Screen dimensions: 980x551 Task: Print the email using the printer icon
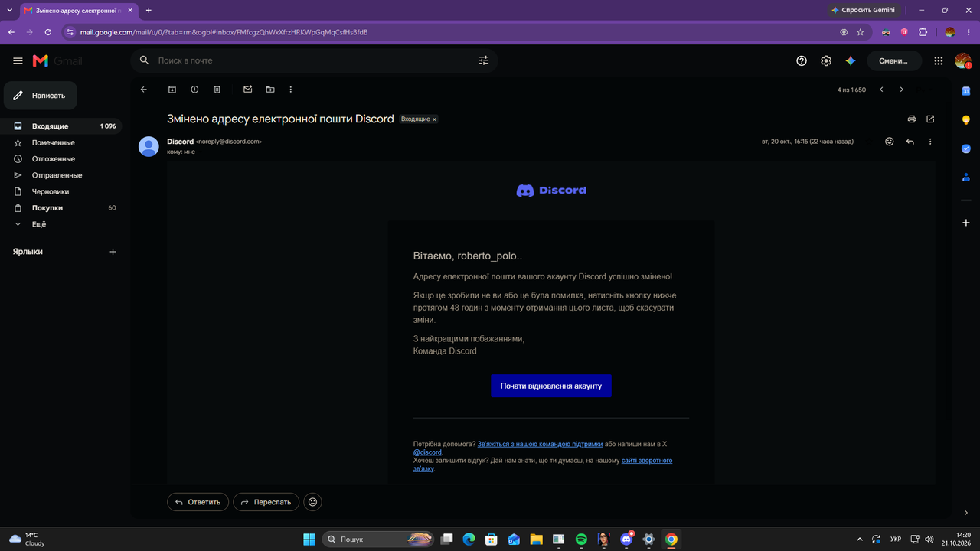tap(912, 119)
